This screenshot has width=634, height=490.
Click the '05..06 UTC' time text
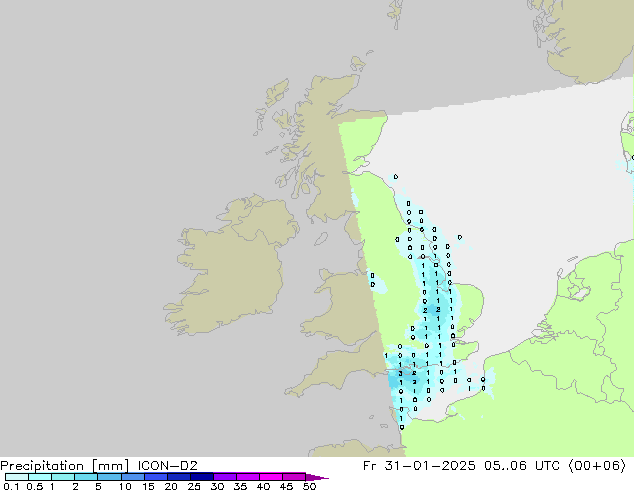click(522, 466)
